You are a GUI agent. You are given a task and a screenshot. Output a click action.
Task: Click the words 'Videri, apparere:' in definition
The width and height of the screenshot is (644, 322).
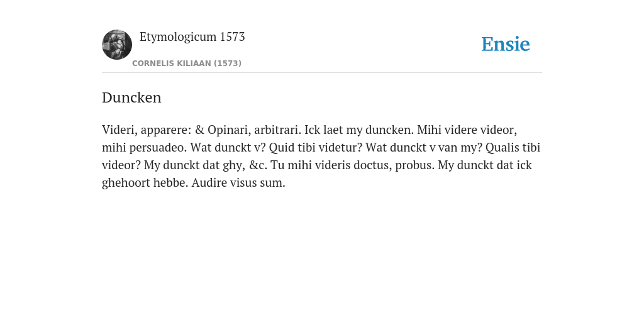click(x=147, y=130)
